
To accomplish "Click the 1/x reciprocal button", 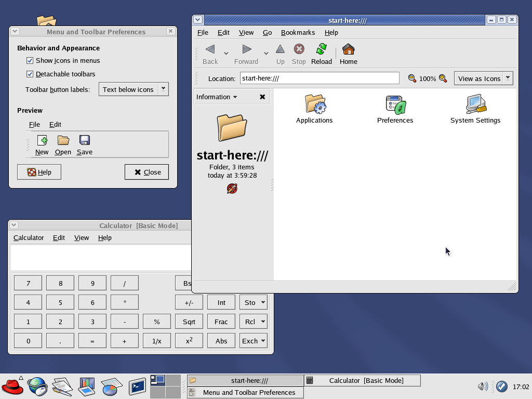I will coord(157,341).
